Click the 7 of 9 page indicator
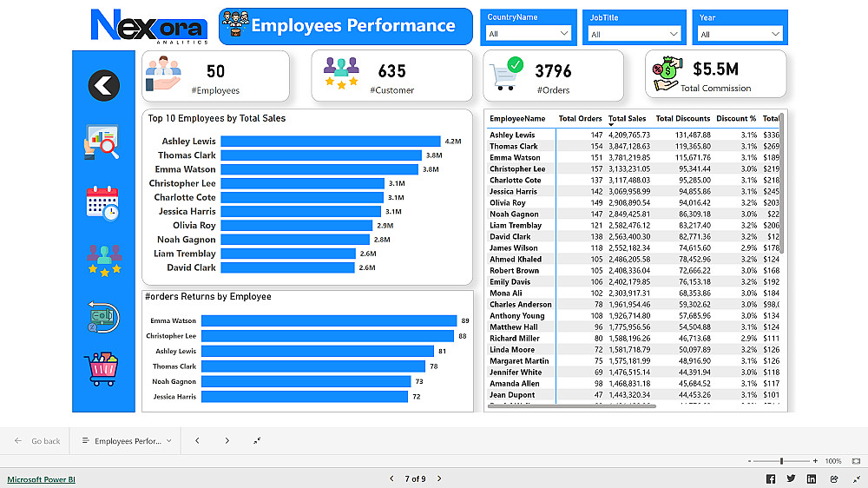The image size is (868, 488). point(415,478)
